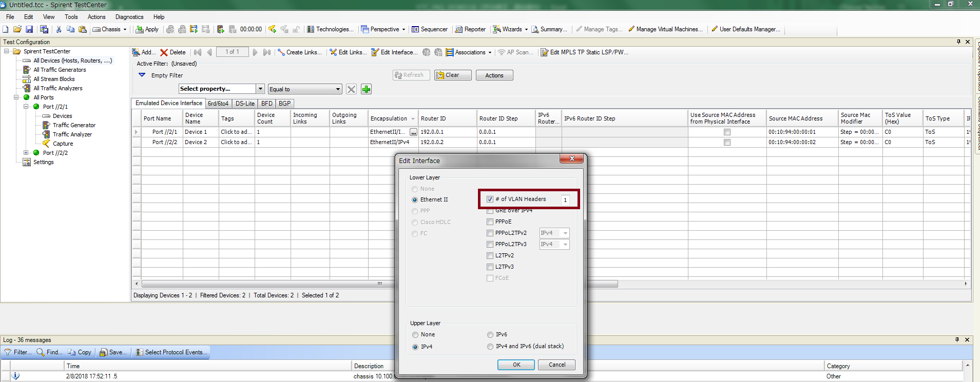Click the New file icon in toolbar

click(6, 29)
